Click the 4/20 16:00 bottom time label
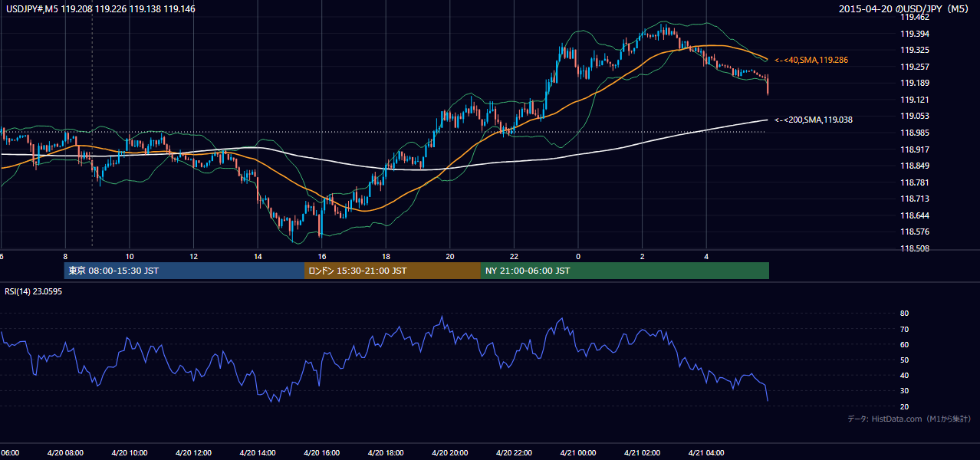 point(321,452)
